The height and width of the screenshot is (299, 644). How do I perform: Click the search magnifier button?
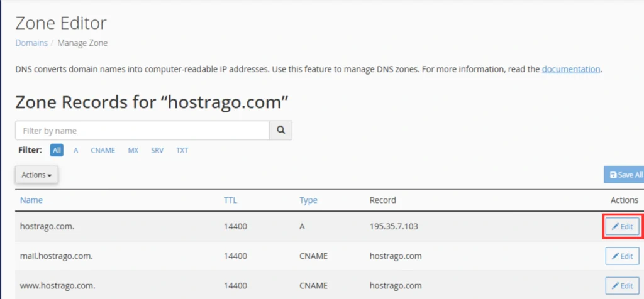point(280,131)
